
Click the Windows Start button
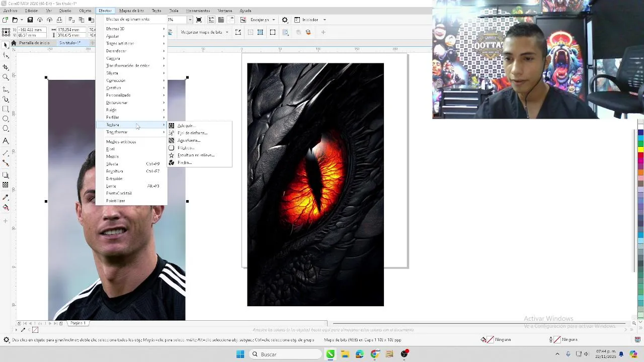tap(240, 354)
